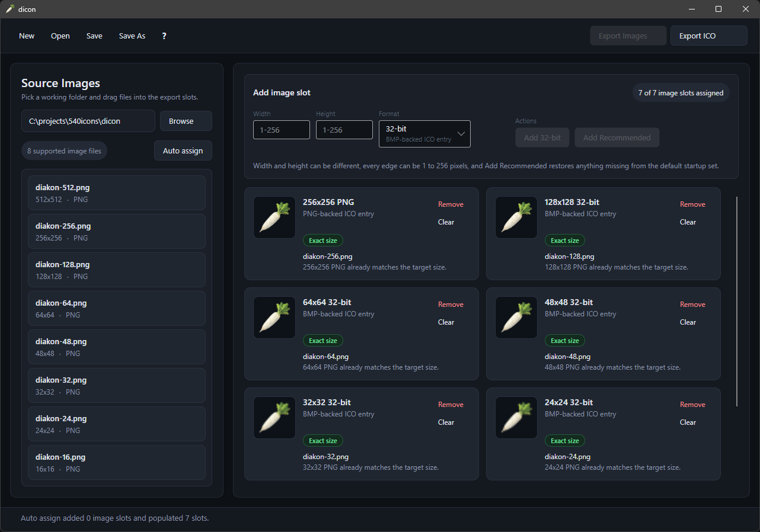The width and height of the screenshot is (760, 532).
Task: Click the daikon thumbnail in the 256x256 PNG slot
Action: point(274,217)
